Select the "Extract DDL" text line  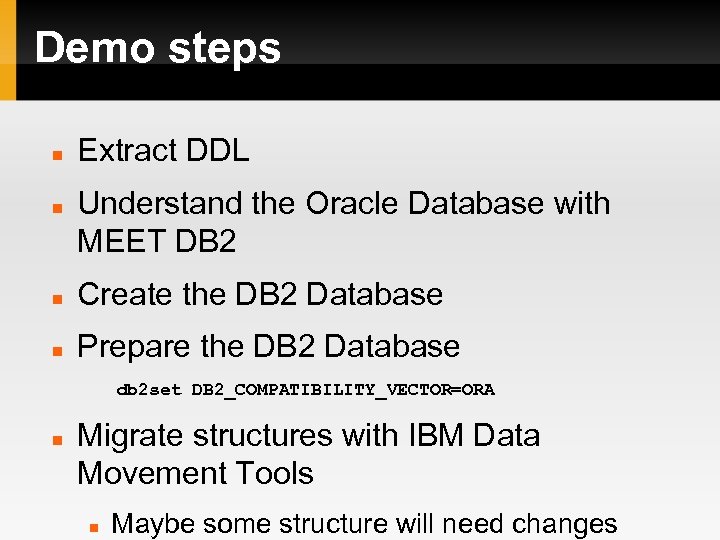point(164,151)
